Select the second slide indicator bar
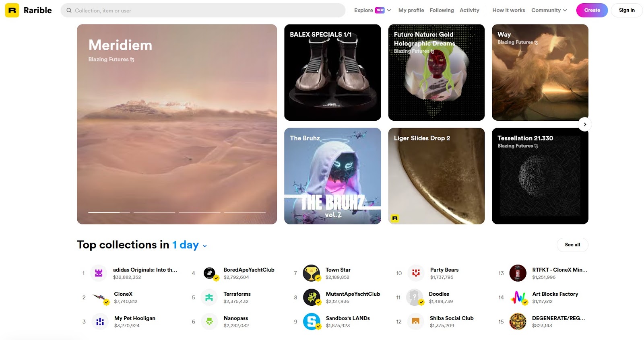The image size is (644, 340). (x=155, y=212)
